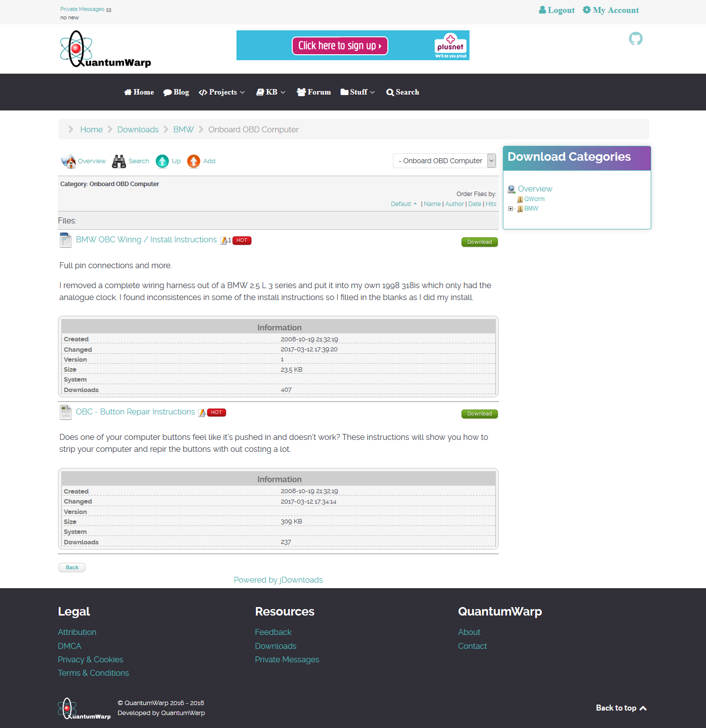This screenshot has width=706, height=728.
Task: Expand the BMW node in Download Categories tree
Action: tap(510, 208)
